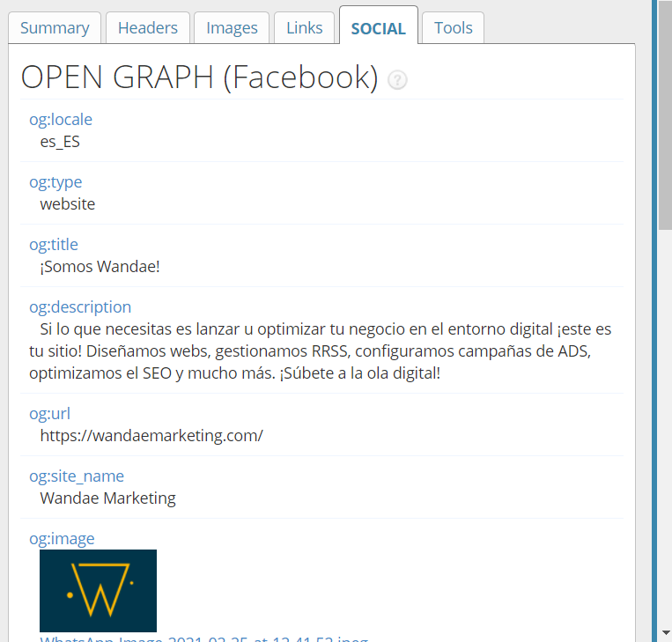Select the '¡Somos Wandae!' title text
The image size is (672, 642).
tap(100, 267)
